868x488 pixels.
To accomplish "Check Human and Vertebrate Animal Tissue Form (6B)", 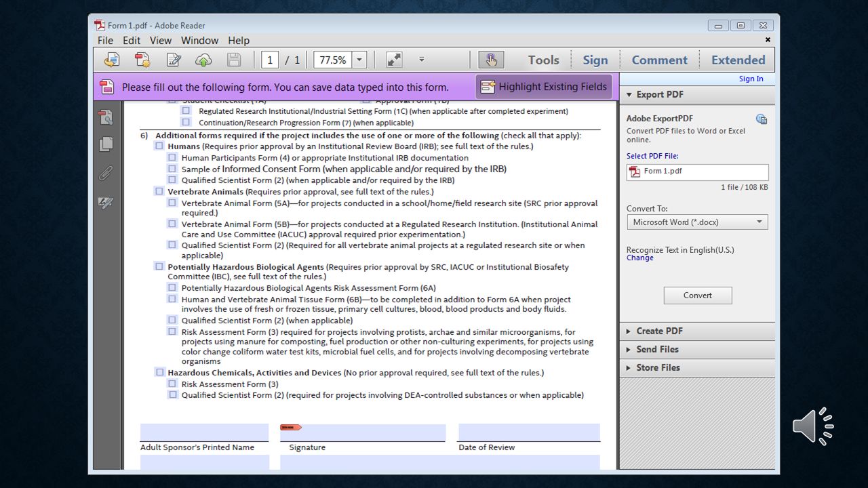I will (x=173, y=299).
